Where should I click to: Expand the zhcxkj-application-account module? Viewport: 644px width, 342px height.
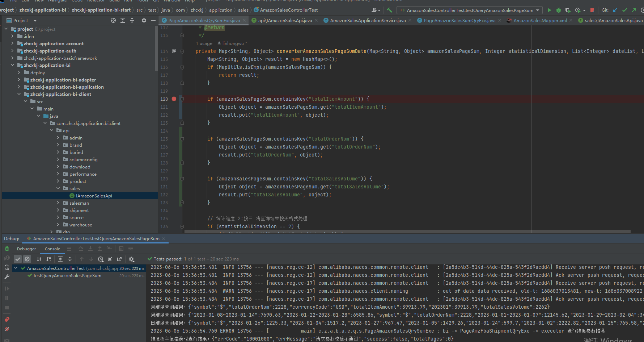12,43
